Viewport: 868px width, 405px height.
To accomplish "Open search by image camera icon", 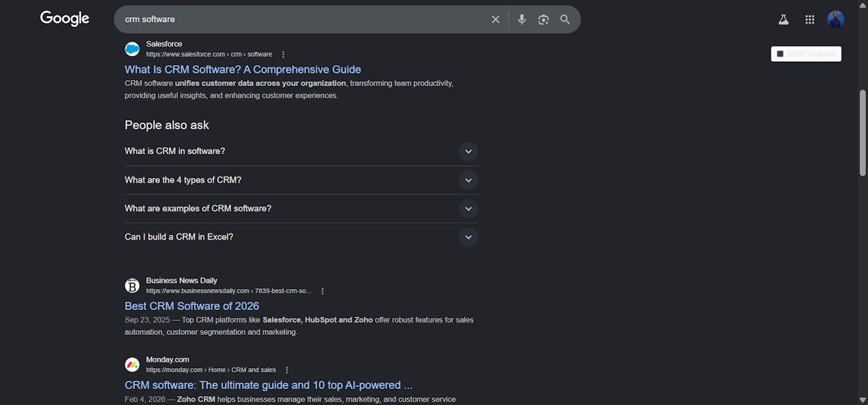I will (543, 19).
